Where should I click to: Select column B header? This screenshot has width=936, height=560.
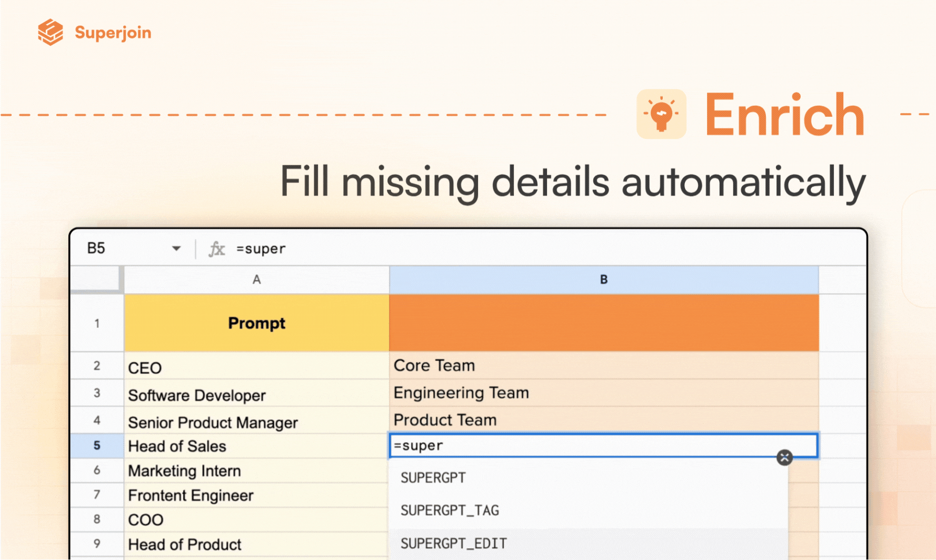pyautogui.click(x=604, y=279)
